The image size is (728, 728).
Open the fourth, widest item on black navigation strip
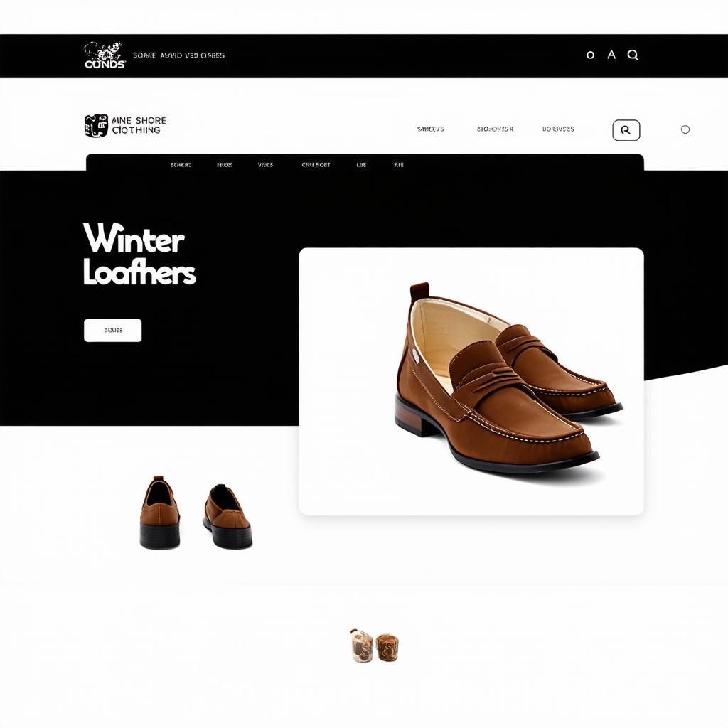click(x=316, y=165)
